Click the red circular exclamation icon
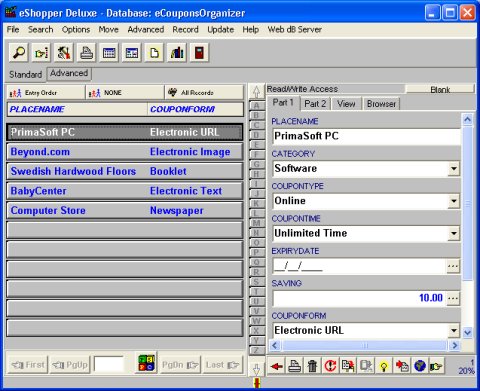This screenshot has width=480, height=391. click(x=330, y=366)
